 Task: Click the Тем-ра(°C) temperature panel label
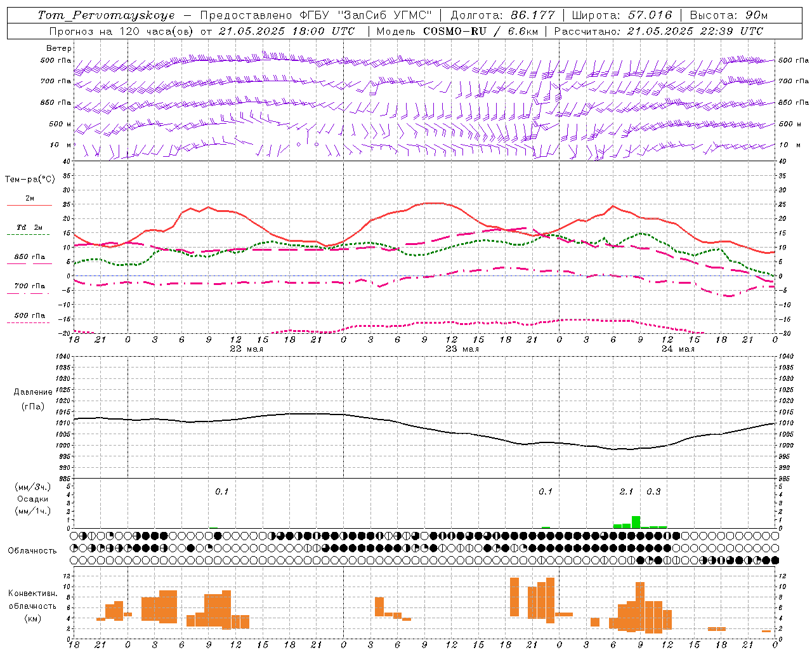(x=30, y=180)
